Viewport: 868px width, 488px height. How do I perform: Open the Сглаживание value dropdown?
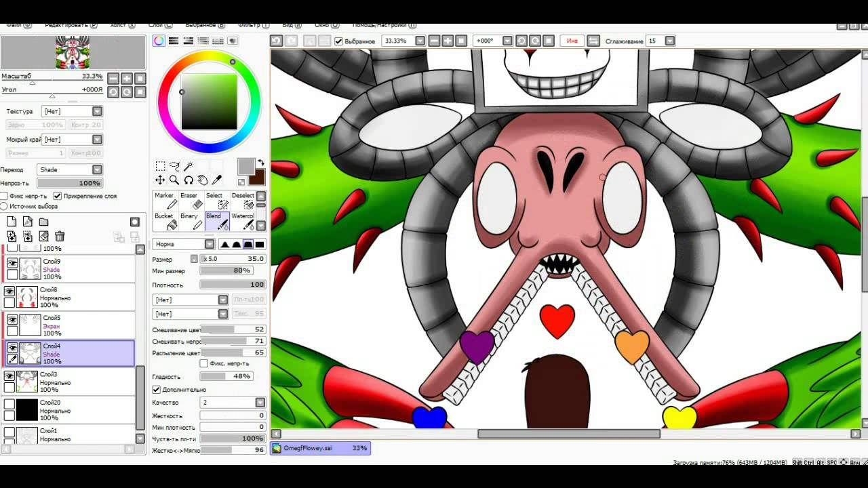point(670,41)
